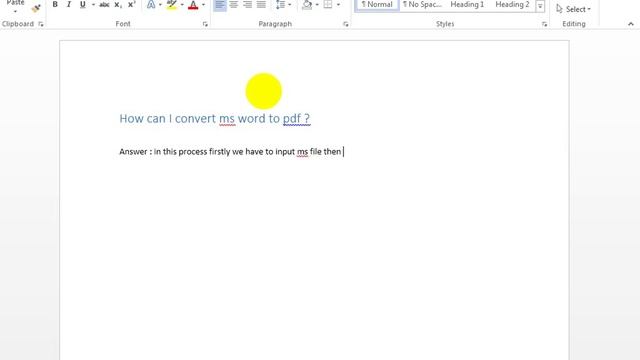The width and height of the screenshot is (640, 360).
Task: Apply red font color
Action: tap(193, 4)
